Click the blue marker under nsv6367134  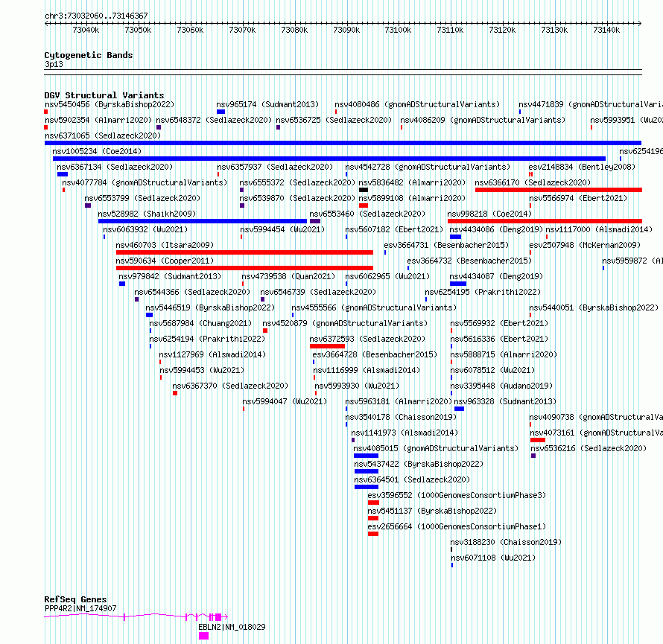63,174
